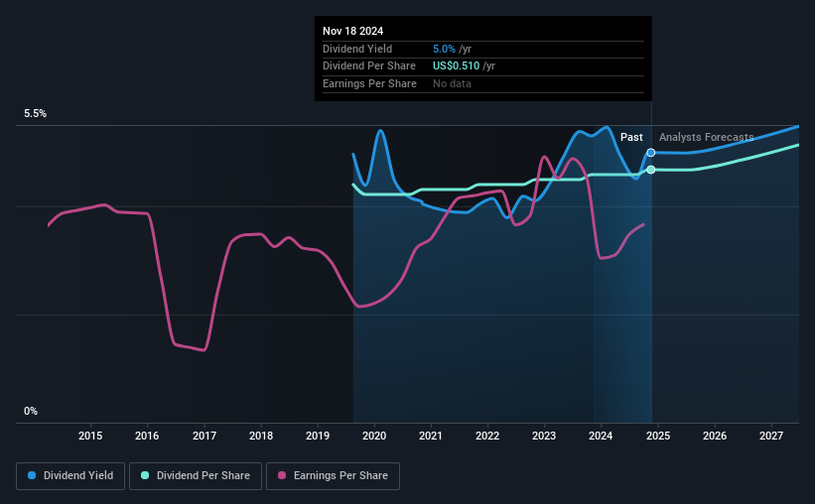
Task: Click the tooltip Earnings Per Share row label
Action: coord(369,83)
